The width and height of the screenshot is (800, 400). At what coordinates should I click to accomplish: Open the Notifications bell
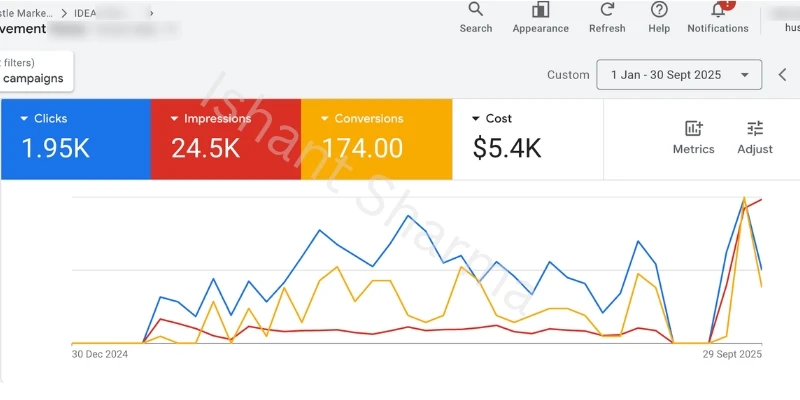tap(718, 11)
